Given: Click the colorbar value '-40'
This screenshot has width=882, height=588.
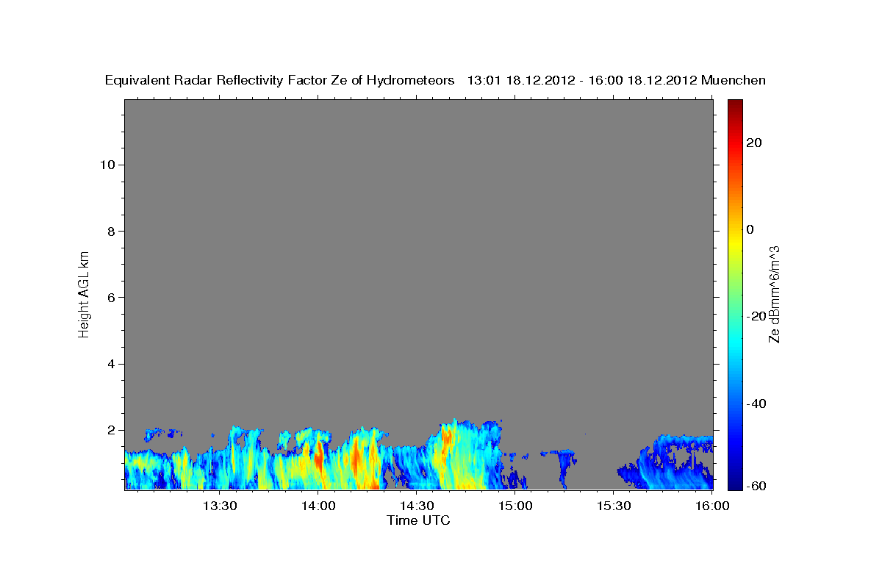Looking at the screenshot, I should (755, 404).
